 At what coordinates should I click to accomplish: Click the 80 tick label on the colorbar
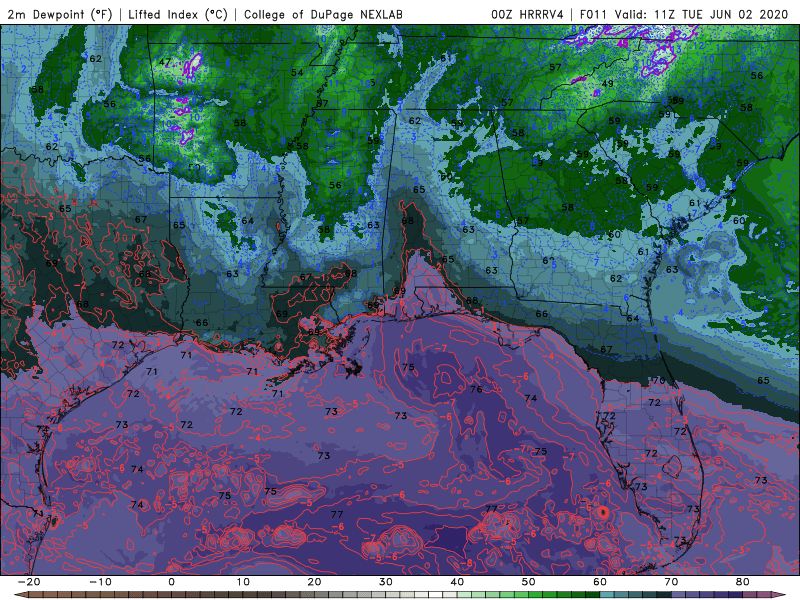[743, 582]
